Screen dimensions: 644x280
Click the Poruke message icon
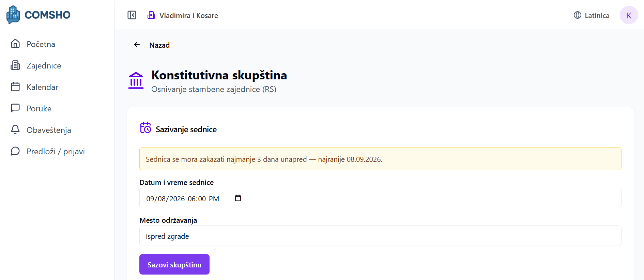[x=15, y=108]
